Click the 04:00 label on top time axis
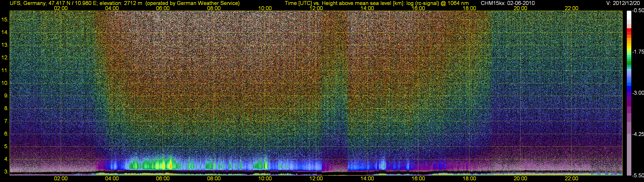This screenshot has height=182, width=644. [x=112, y=8]
